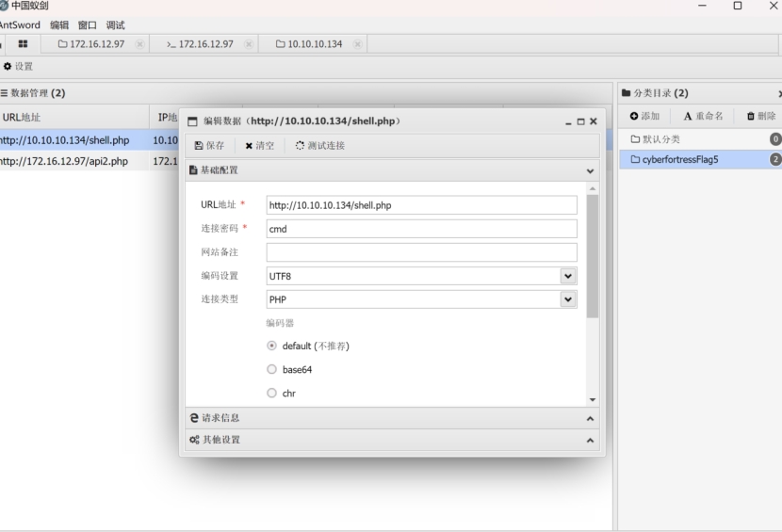Minimize the 中国蚁剑 main window
The image size is (782, 532).
click(x=702, y=6)
